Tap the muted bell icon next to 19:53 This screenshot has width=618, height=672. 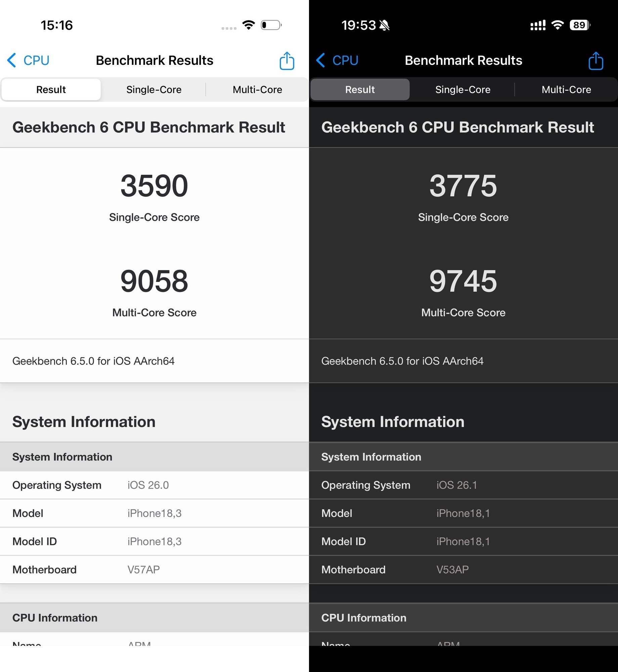coord(386,25)
